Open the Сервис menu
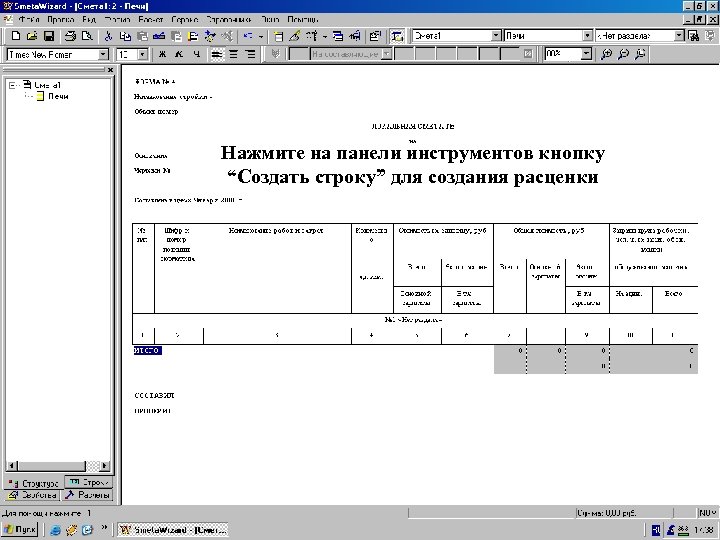The height and width of the screenshot is (540, 720). point(185,20)
